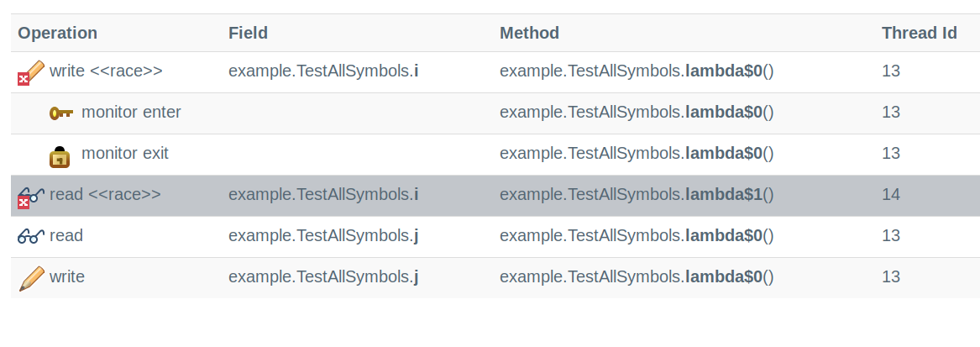Click the pencil icon on plain write row

click(32, 278)
